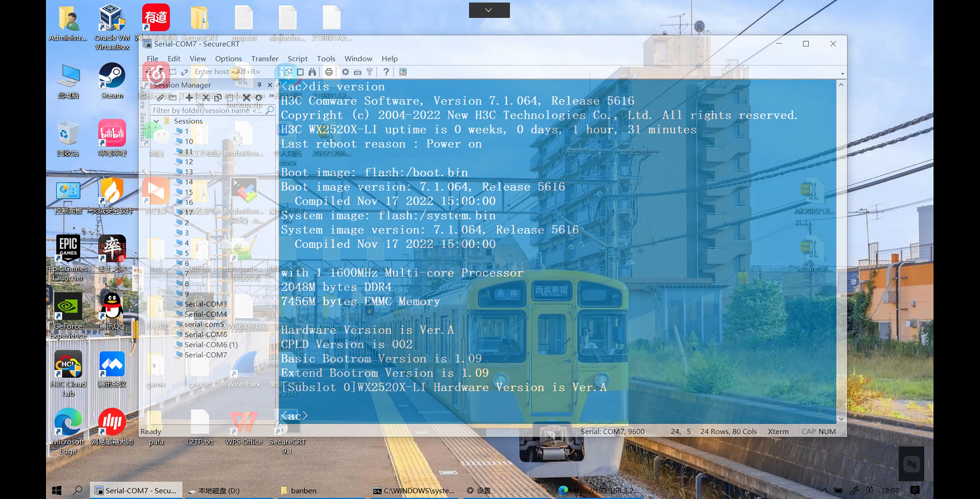Open Find using the binoculars icon
Viewport: 980px width, 499px height.
coord(312,72)
